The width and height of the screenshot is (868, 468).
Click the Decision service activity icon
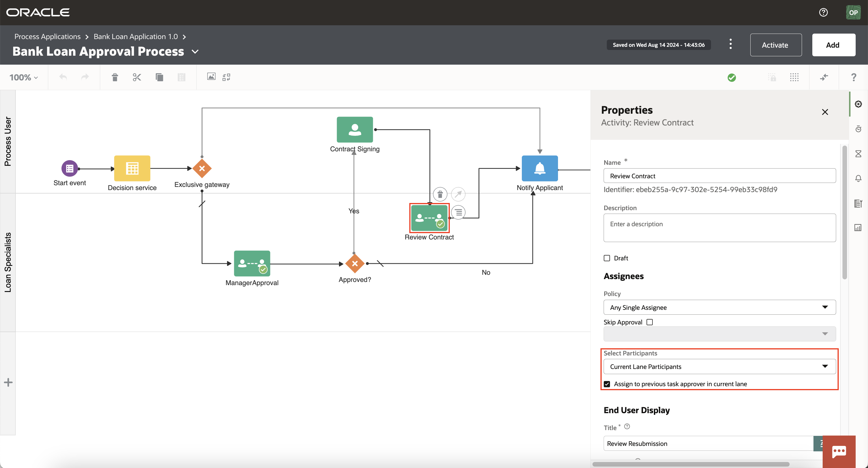[x=132, y=168]
